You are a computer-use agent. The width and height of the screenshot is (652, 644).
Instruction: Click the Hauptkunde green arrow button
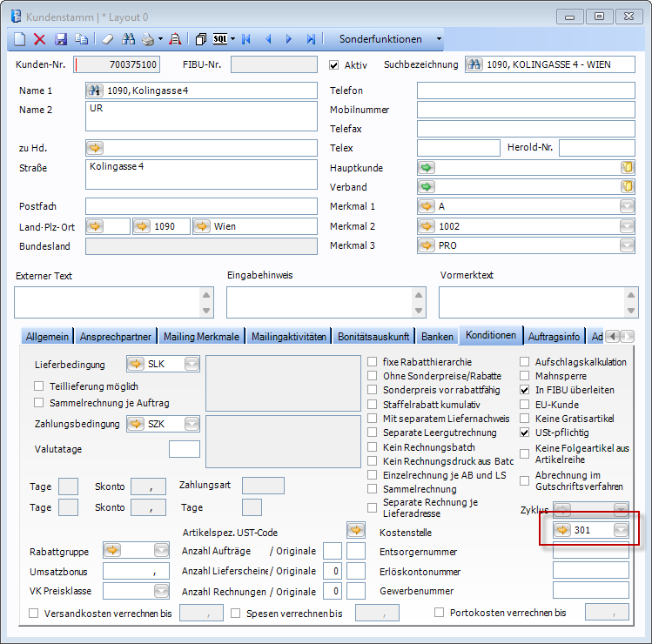pos(426,168)
